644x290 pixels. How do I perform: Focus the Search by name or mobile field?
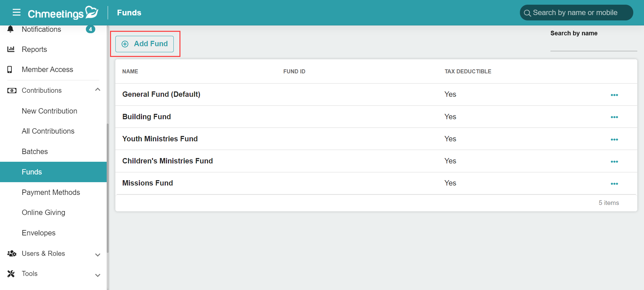pyautogui.click(x=576, y=13)
